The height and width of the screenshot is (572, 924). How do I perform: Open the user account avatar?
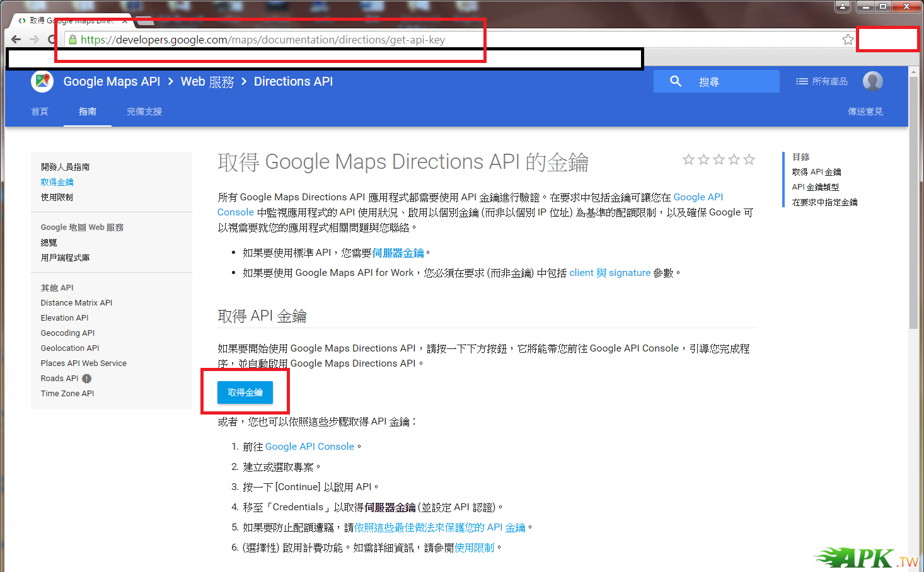coord(873,81)
